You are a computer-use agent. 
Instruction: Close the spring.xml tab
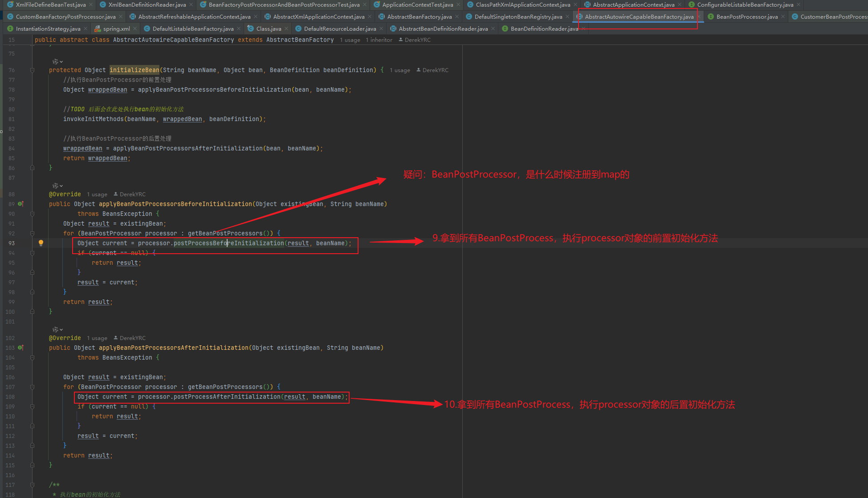click(135, 29)
